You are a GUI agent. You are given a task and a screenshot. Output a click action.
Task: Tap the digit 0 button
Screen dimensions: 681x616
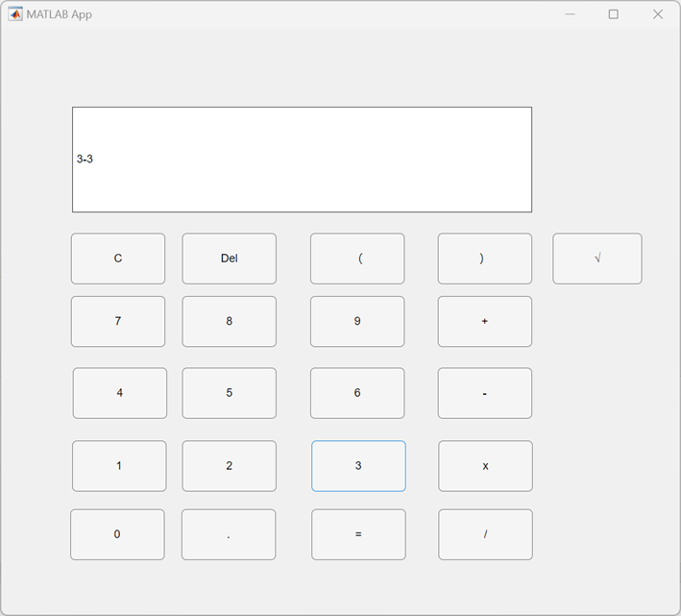(x=117, y=534)
